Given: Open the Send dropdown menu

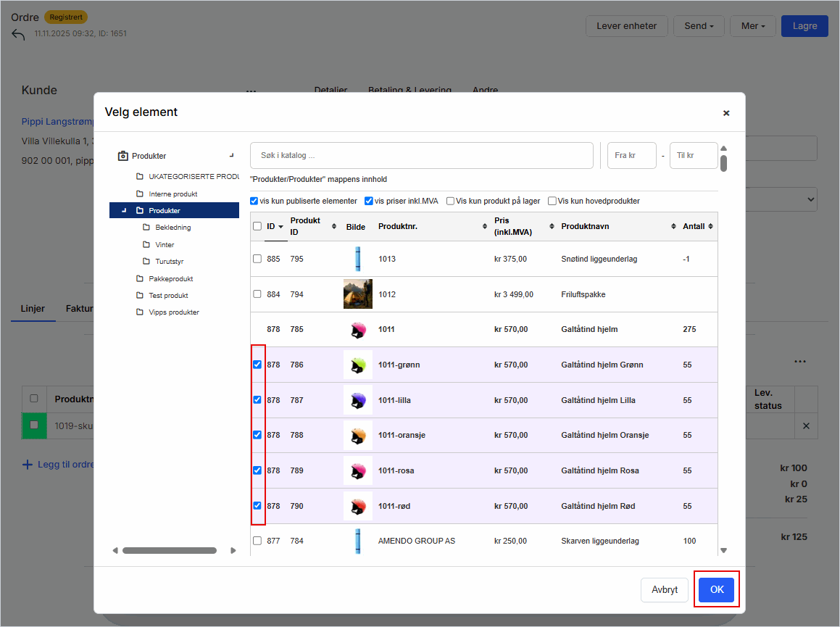Looking at the screenshot, I should click(698, 26).
